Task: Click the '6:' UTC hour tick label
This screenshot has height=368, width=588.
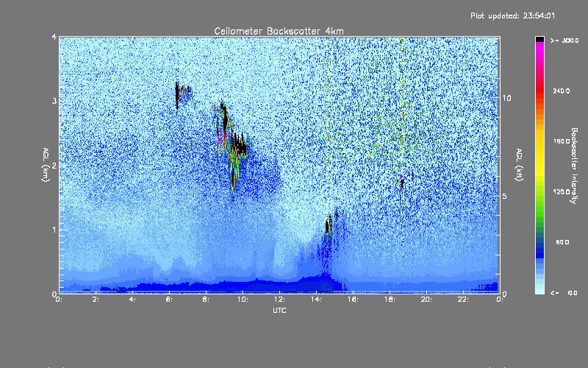Action: [170, 300]
